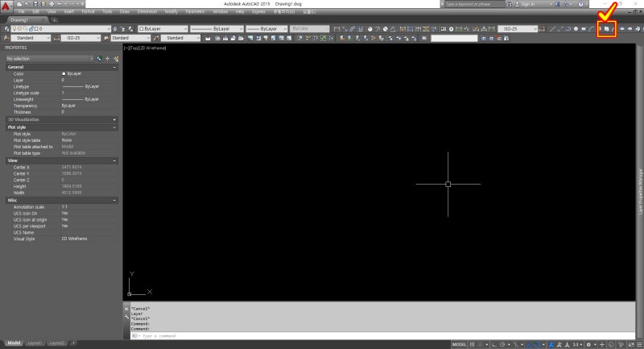
Task: Switch to the Layout1 tab
Action: [35, 343]
